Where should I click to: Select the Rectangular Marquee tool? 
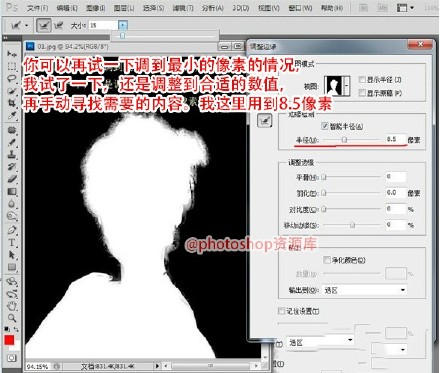[x=12, y=66]
